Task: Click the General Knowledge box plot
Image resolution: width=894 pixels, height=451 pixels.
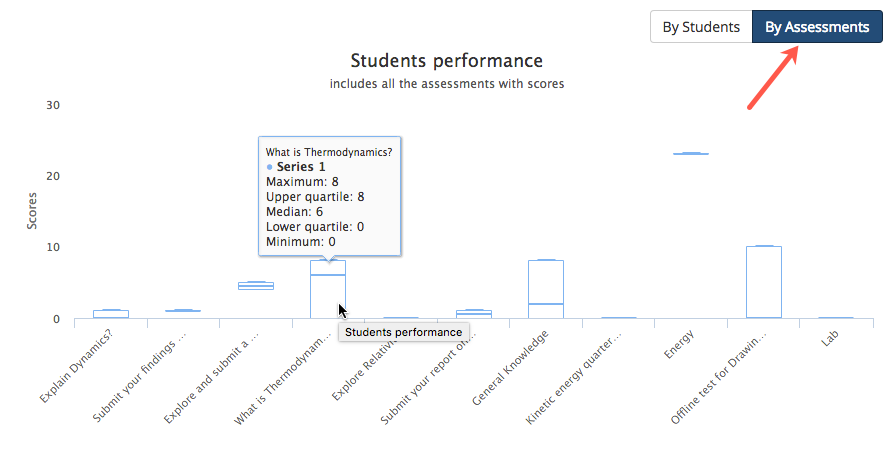Action: click(x=546, y=289)
